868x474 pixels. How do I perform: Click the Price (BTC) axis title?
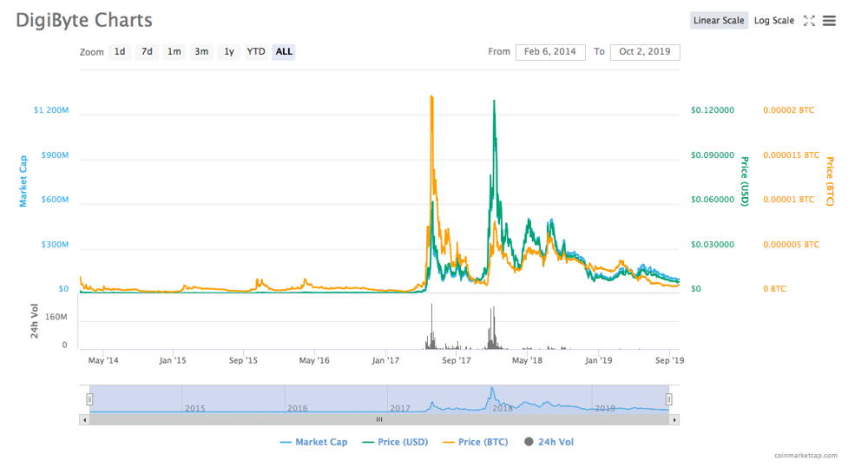click(x=830, y=181)
